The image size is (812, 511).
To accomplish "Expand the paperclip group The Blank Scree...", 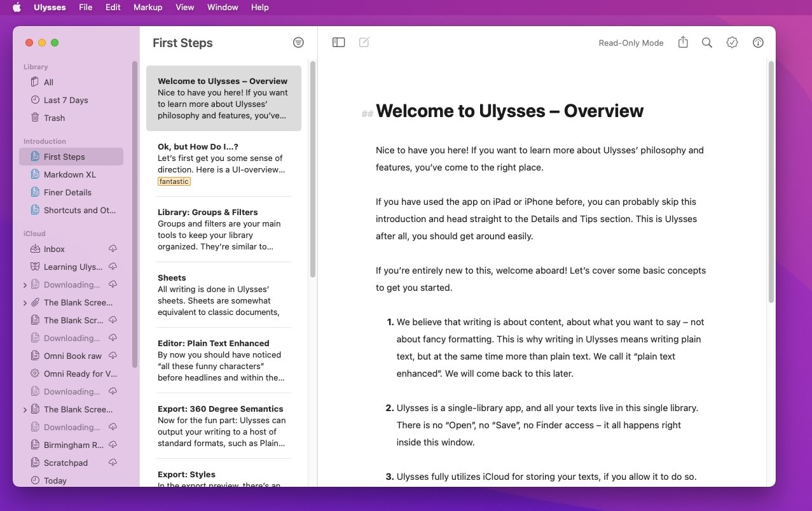I will (25, 302).
